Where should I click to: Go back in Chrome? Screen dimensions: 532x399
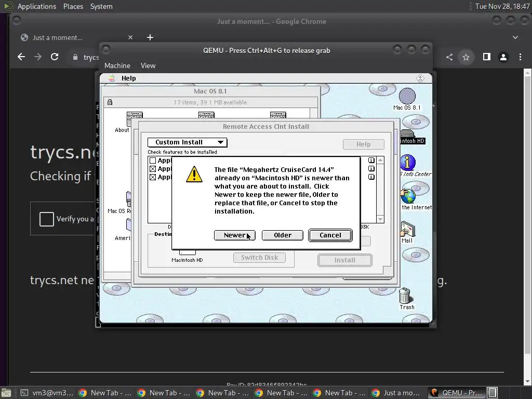click(x=21, y=57)
